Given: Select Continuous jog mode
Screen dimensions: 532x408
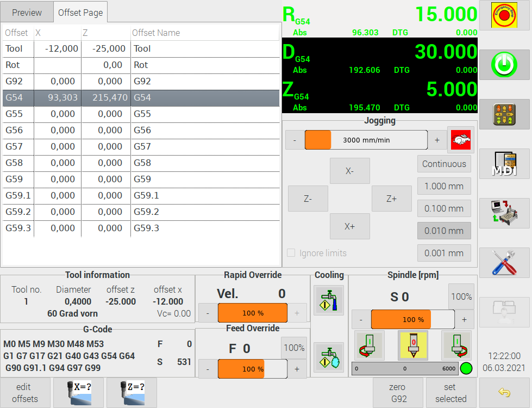Looking at the screenshot, I should point(444,164).
